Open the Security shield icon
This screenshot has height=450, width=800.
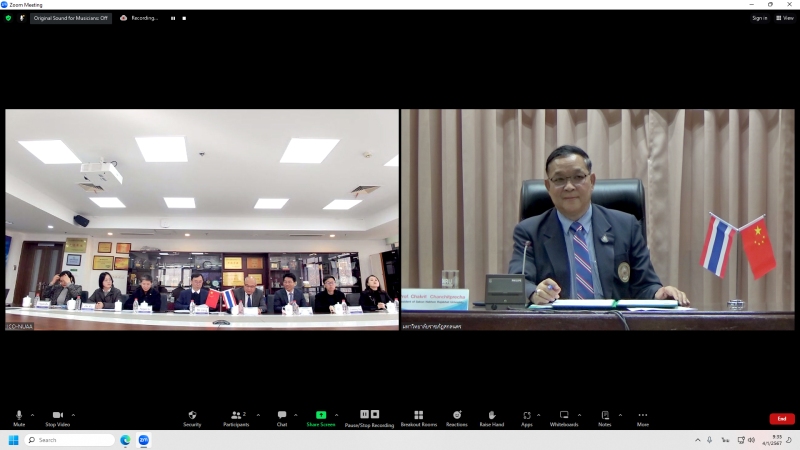pyautogui.click(x=192, y=416)
